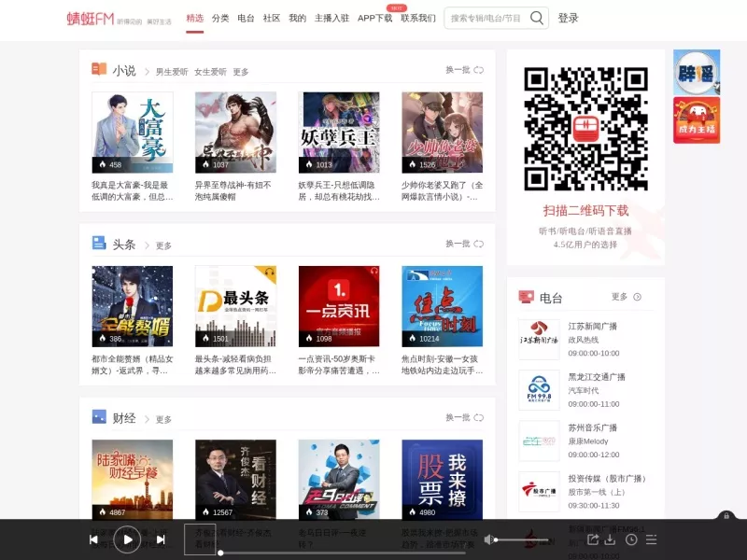747x560 pixels.
Task: Open 更多 arrow in 电台 panel
Action: [x=637, y=297]
